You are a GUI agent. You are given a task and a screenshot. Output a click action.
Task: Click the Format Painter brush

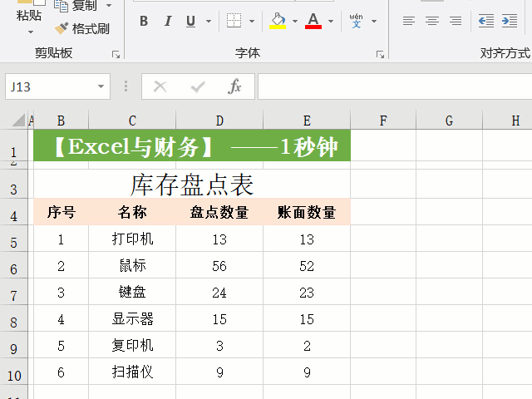(81, 28)
